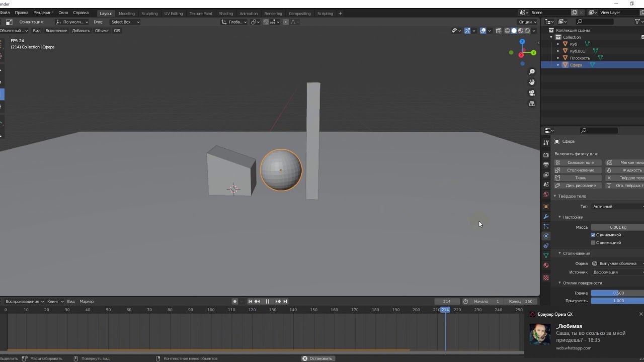Open the 'Добавить' menu in viewport header
The width and height of the screenshot is (644, 362).
tap(80, 31)
